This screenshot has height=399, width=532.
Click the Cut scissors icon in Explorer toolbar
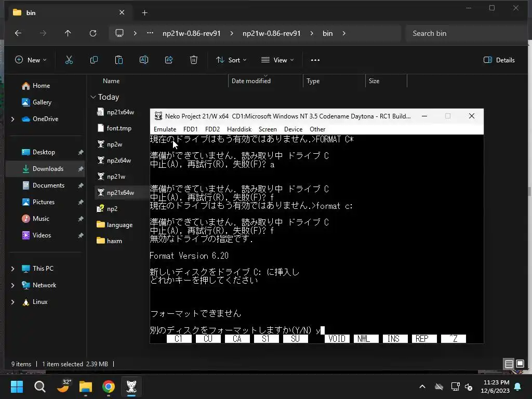click(x=69, y=60)
